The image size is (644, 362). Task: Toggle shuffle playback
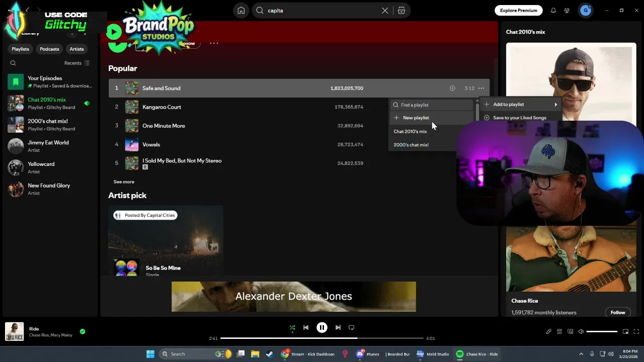click(x=292, y=327)
